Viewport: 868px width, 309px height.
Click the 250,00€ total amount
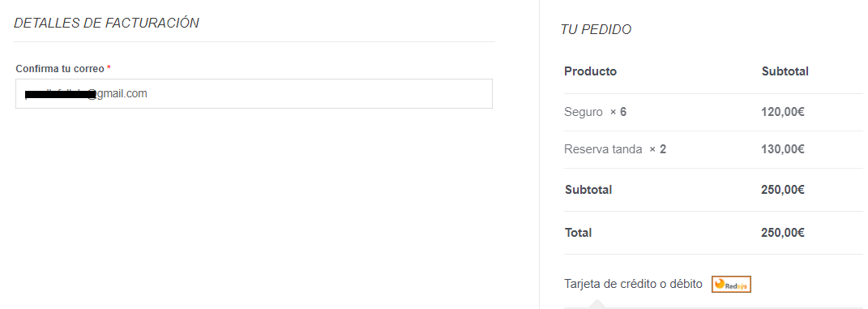(783, 233)
